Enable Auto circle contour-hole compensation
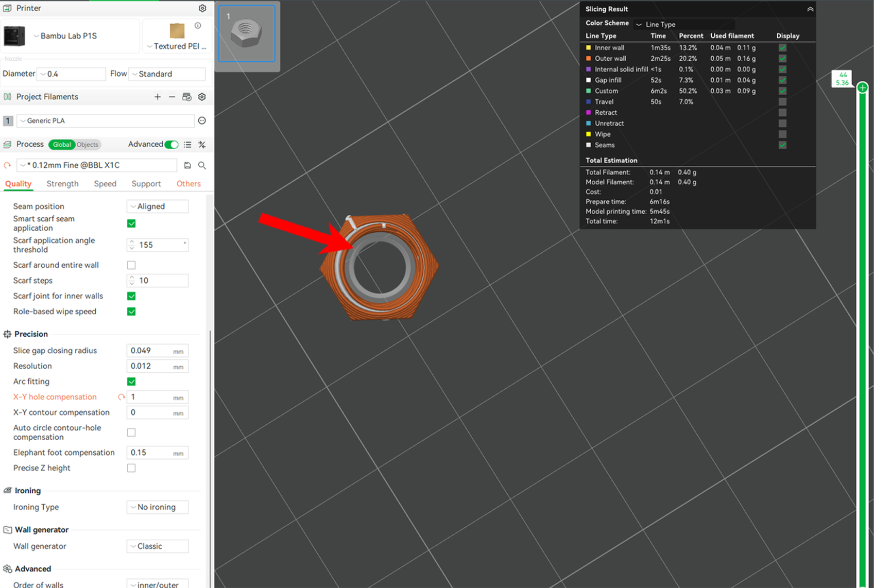Image resolution: width=874 pixels, height=588 pixels. coord(131,433)
